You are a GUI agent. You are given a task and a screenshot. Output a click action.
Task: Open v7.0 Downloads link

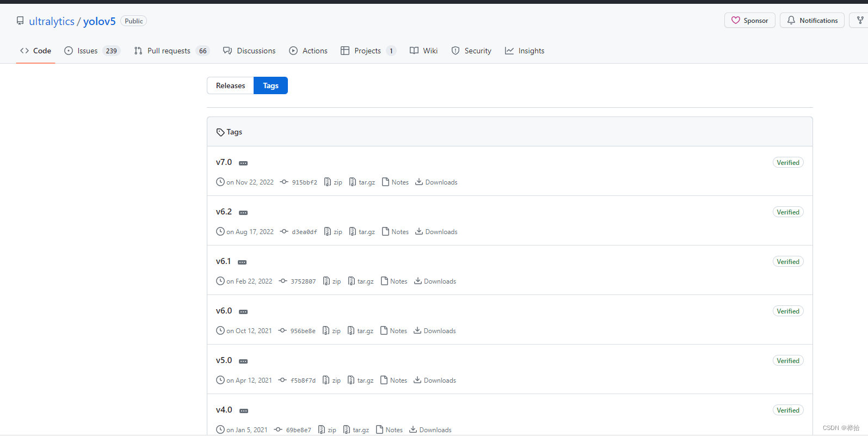pyautogui.click(x=436, y=182)
